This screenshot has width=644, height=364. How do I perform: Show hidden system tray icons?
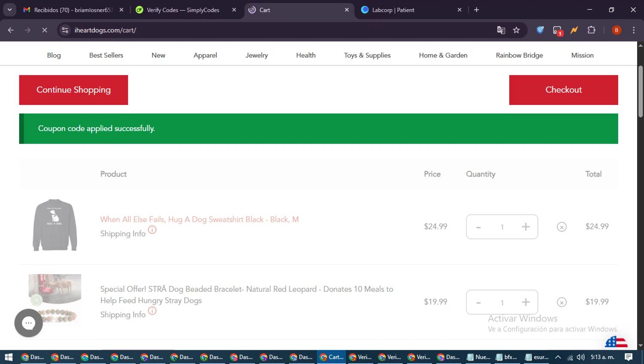click(x=558, y=357)
